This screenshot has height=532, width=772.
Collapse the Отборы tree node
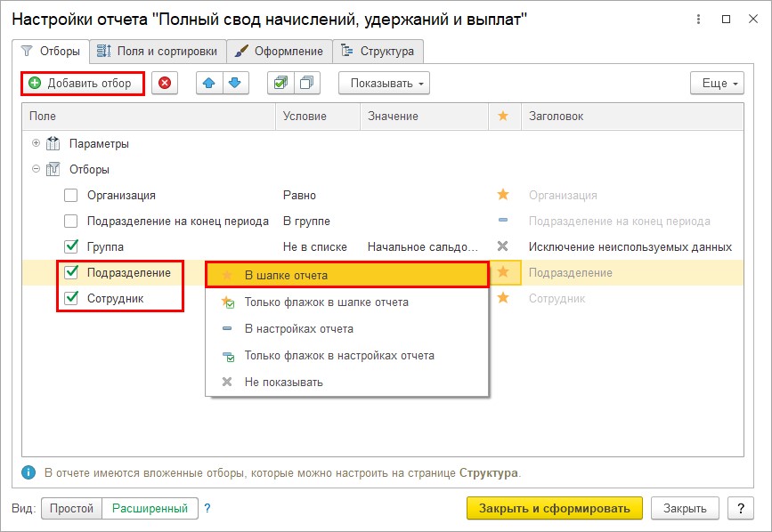(36, 169)
